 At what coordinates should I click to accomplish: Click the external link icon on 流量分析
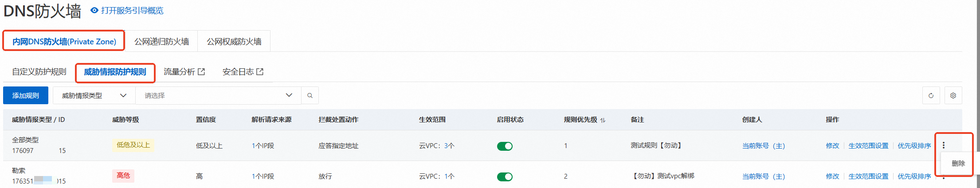tap(201, 71)
